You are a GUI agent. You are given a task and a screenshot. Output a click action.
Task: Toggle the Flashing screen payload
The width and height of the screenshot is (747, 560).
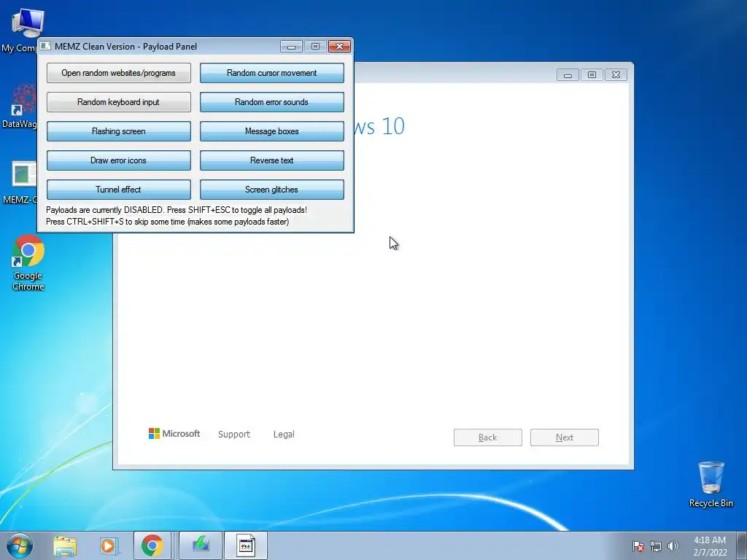[x=119, y=131]
